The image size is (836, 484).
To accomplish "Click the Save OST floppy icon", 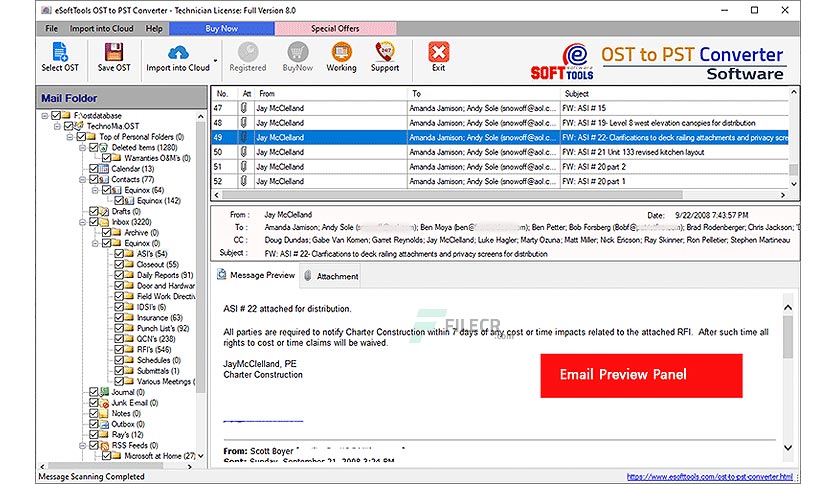I will point(114,52).
